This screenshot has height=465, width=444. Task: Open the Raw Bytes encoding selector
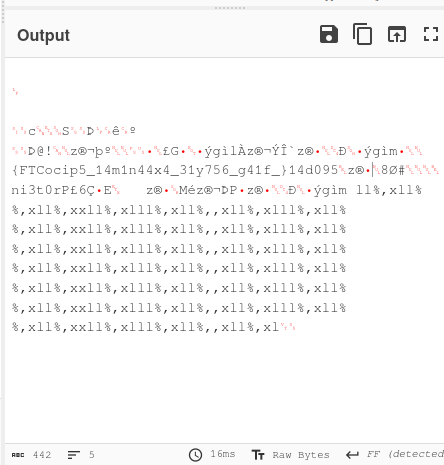301,455
